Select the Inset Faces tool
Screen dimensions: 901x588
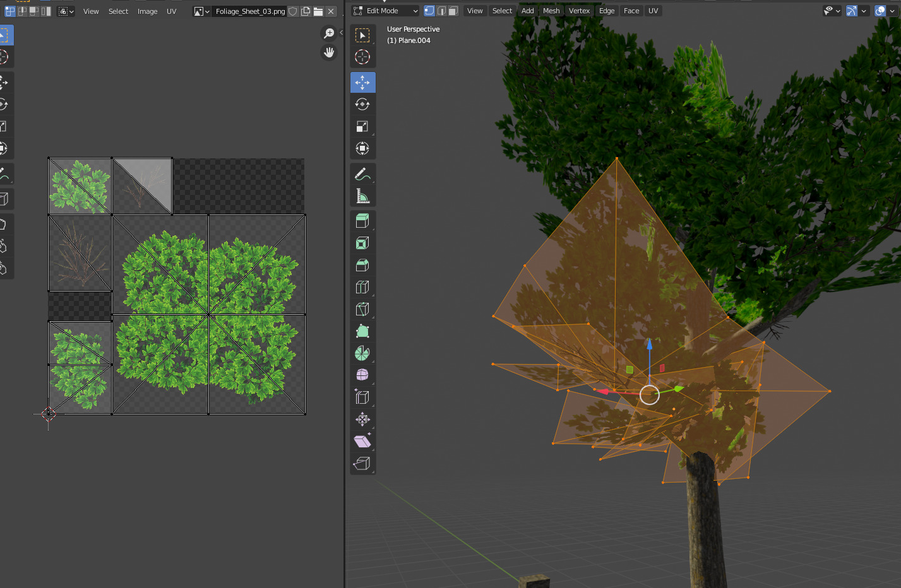pyautogui.click(x=363, y=242)
